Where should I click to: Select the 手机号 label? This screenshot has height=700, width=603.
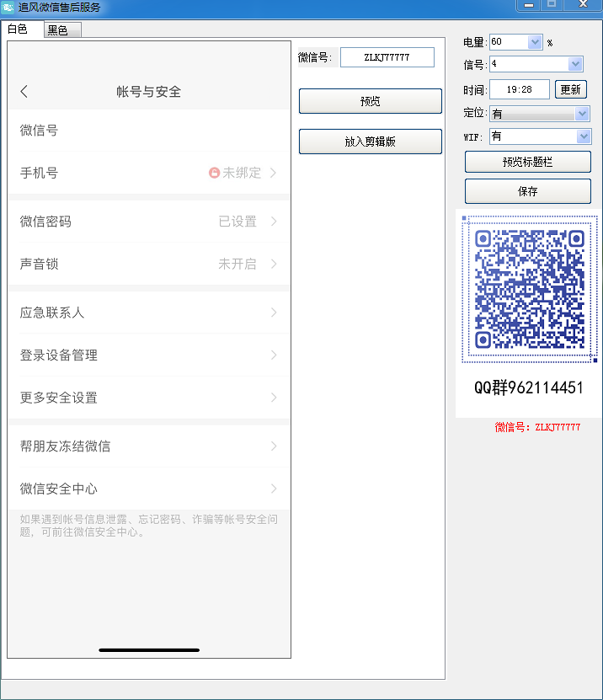point(39,173)
